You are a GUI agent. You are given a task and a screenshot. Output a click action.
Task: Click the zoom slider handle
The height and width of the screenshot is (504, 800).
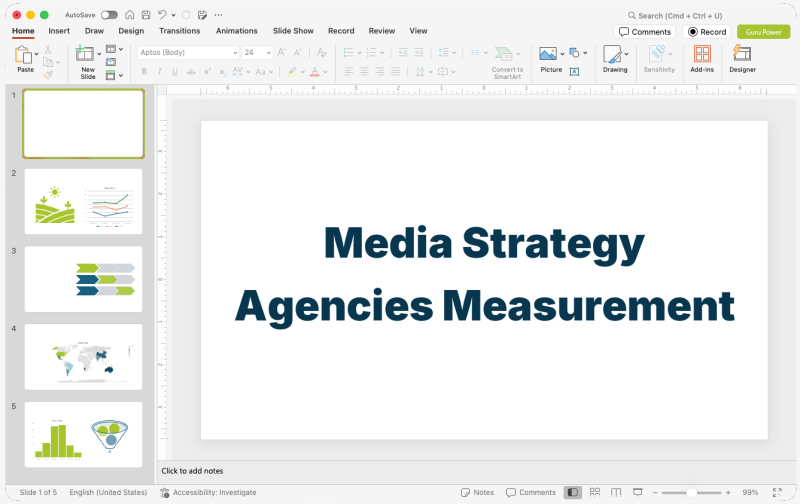tap(691, 493)
